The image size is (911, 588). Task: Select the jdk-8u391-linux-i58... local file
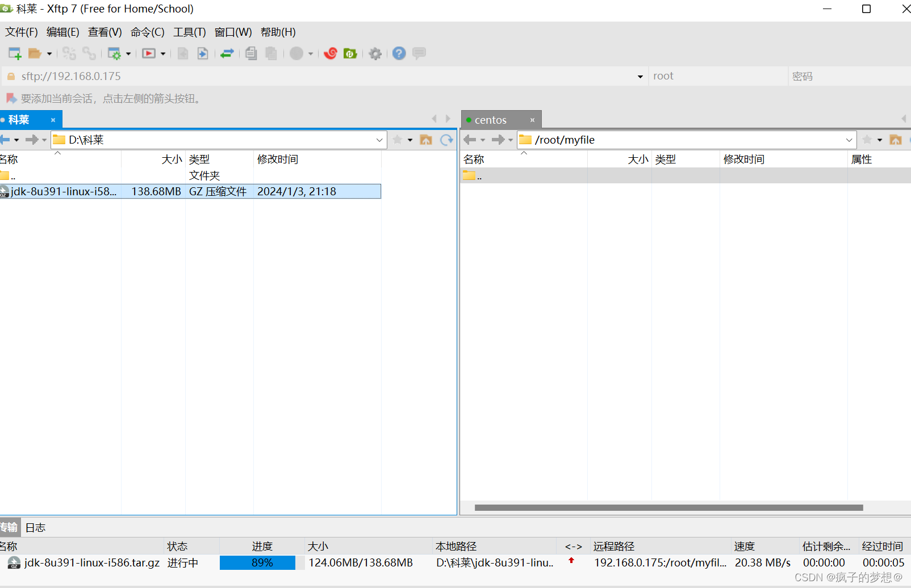(x=190, y=191)
